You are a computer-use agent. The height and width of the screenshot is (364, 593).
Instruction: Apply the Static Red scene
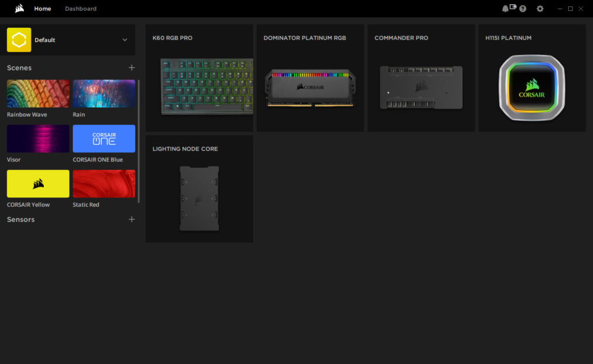[x=104, y=184]
